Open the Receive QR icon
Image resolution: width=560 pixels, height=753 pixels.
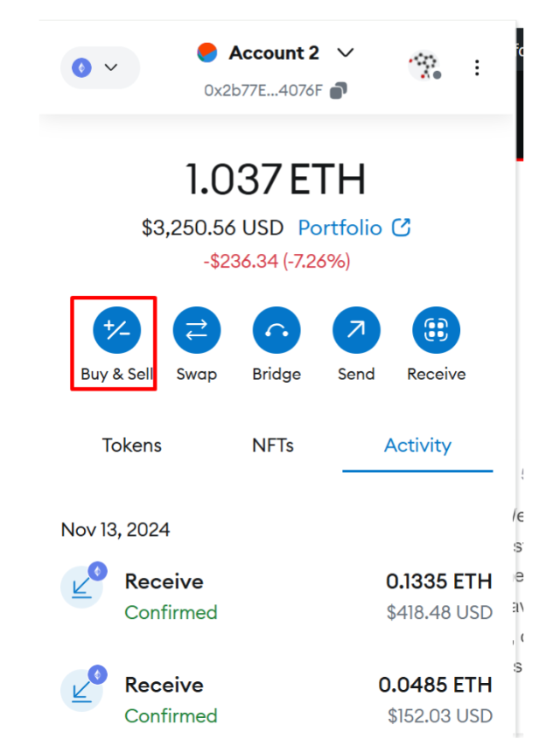(436, 331)
